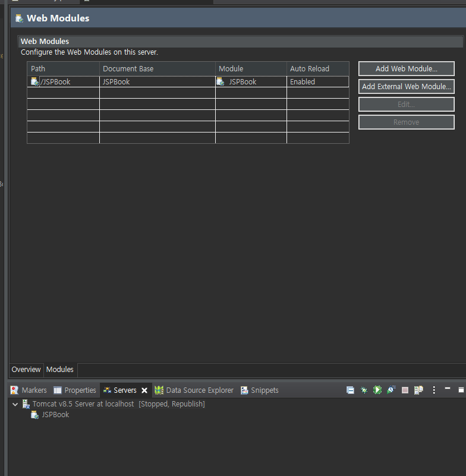This screenshot has width=466, height=476.
Task: Start the server in debug mode
Action: (364, 390)
